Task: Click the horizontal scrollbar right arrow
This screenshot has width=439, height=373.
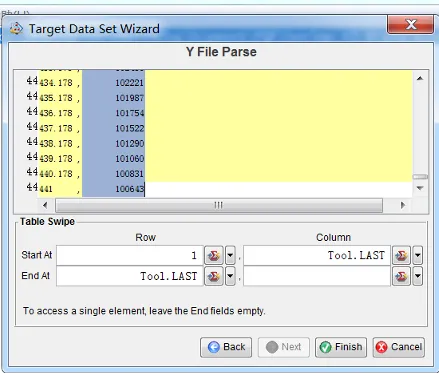Action: tap(403, 205)
